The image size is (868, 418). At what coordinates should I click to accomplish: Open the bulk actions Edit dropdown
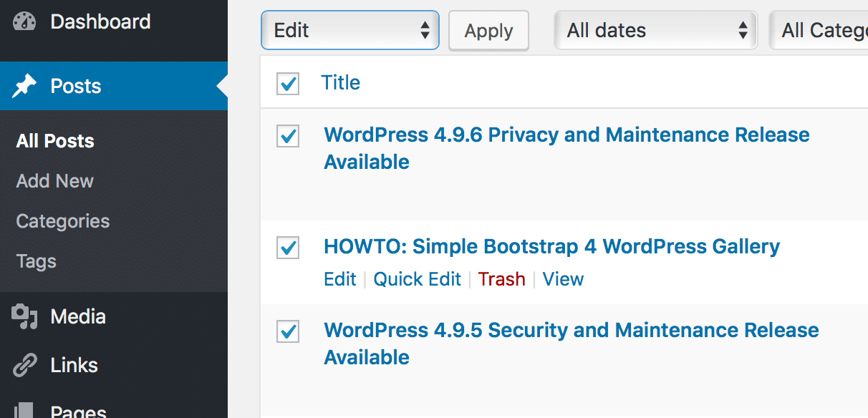350,30
